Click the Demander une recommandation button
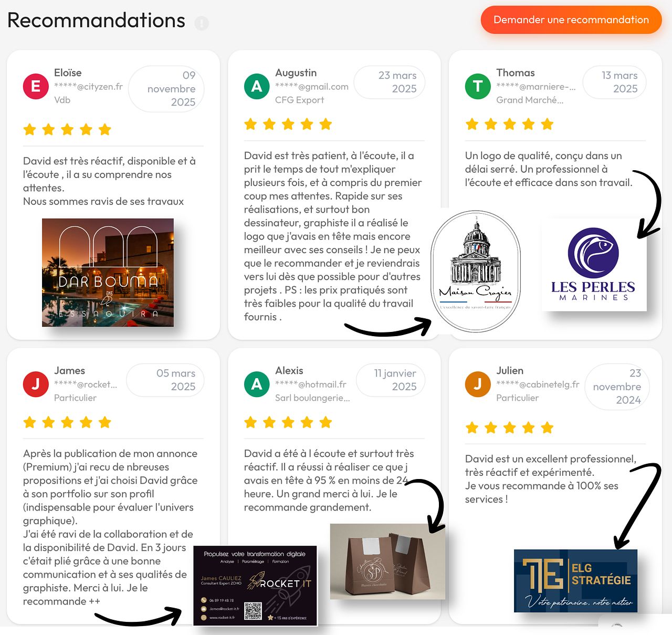672x635 pixels. tap(571, 20)
